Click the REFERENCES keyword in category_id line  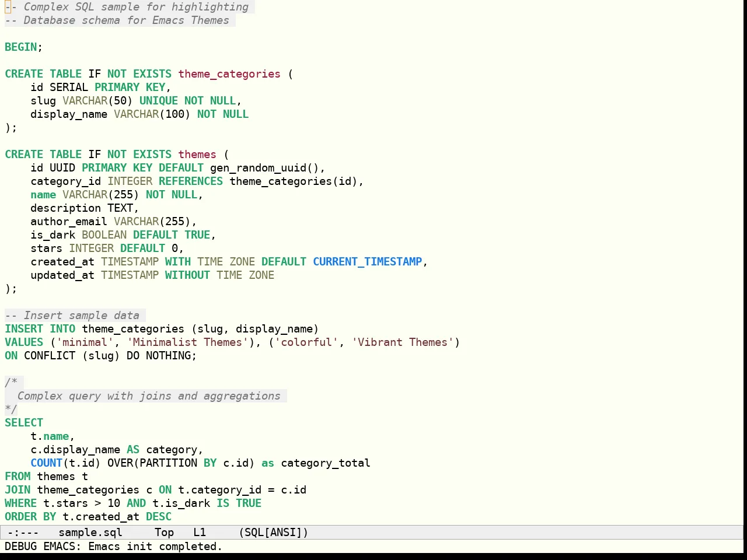(x=191, y=181)
